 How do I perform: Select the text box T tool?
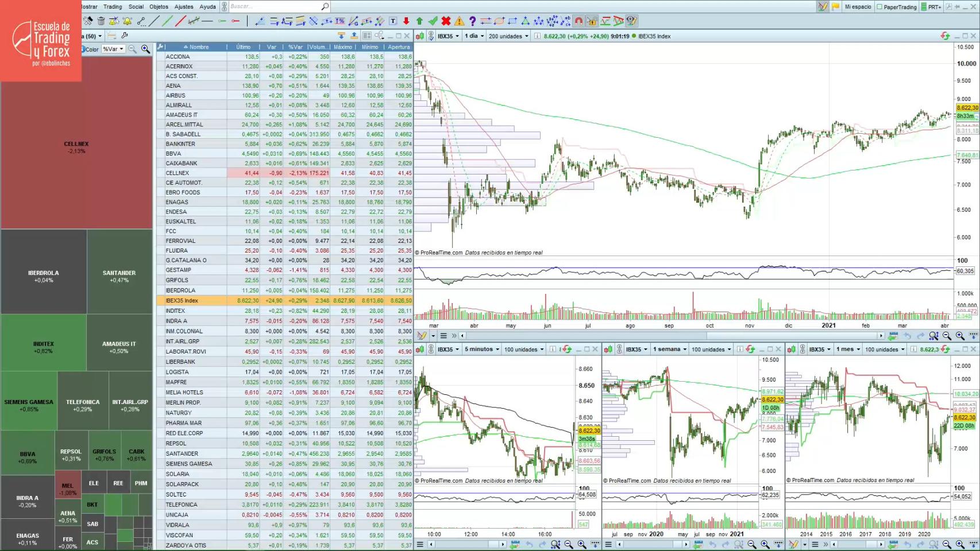click(x=393, y=21)
